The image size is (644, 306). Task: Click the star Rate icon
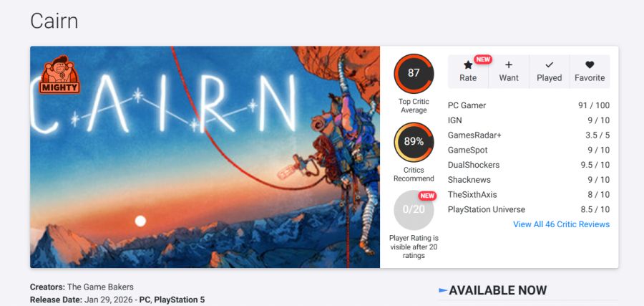coord(468,65)
